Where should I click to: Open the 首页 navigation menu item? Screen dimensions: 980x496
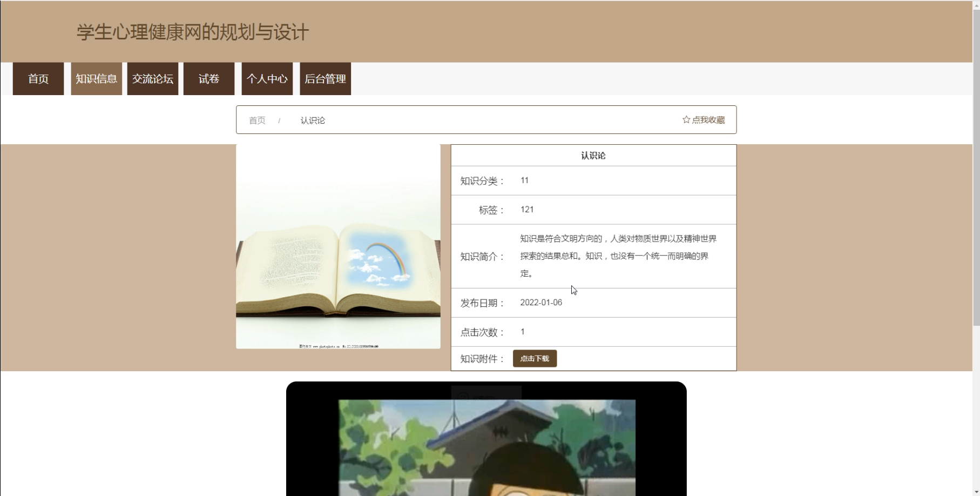(x=38, y=79)
